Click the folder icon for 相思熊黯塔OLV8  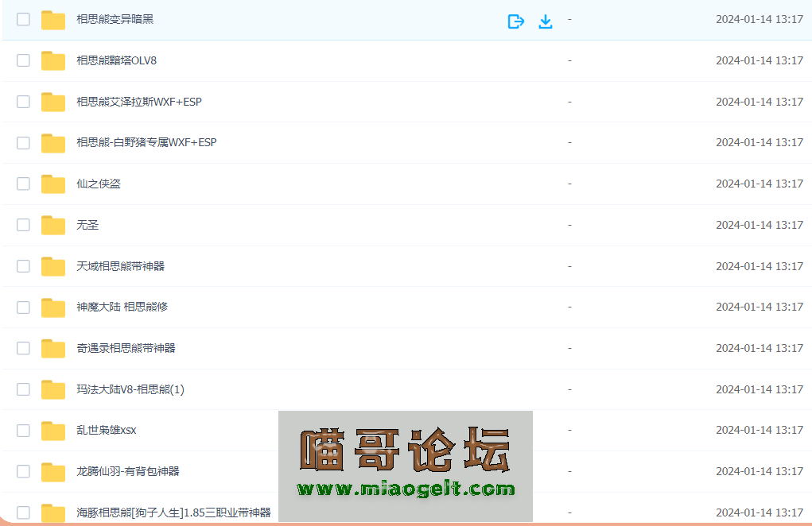point(53,61)
